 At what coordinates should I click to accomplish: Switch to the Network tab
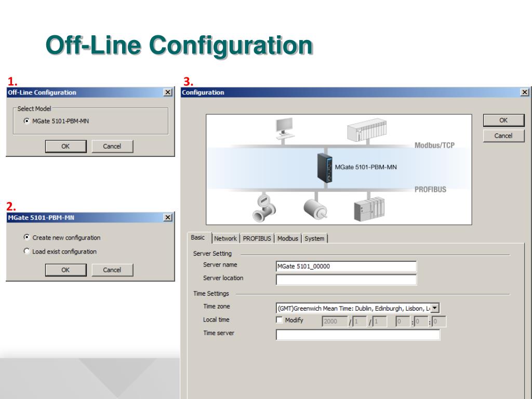tap(225, 238)
